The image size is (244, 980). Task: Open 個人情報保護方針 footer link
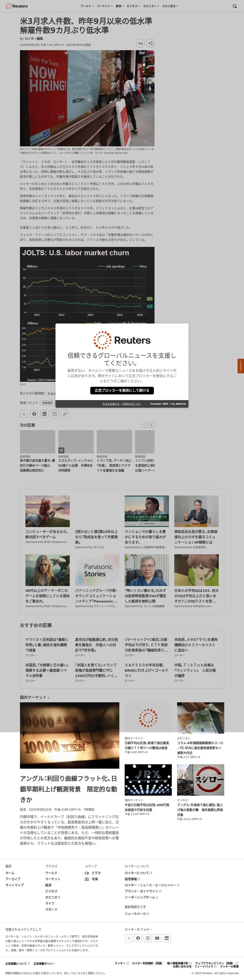pyautogui.click(x=179, y=963)
